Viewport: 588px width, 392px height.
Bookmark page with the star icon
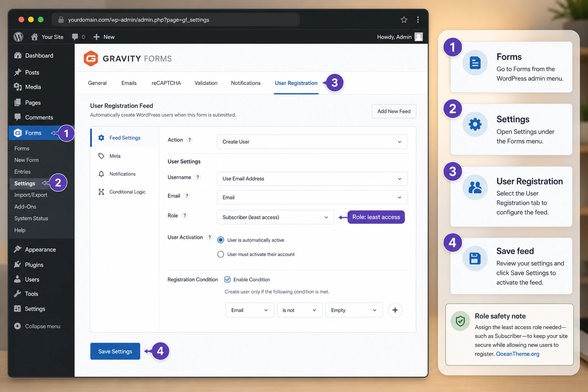(404, 20)
